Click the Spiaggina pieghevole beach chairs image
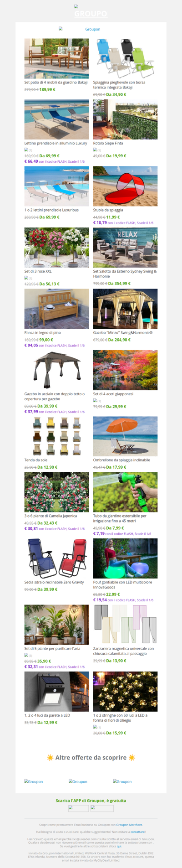 pos(125,58)
